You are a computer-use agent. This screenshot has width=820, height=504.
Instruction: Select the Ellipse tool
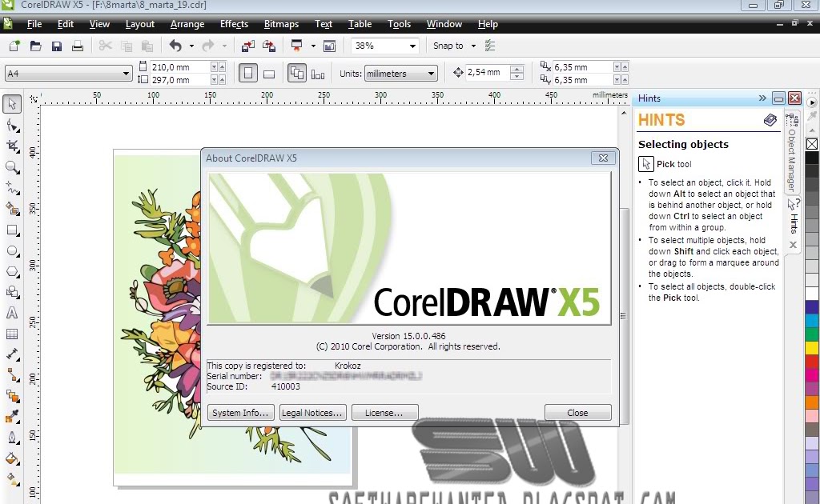click(12, 250)
